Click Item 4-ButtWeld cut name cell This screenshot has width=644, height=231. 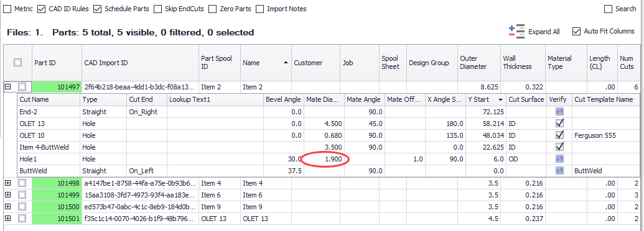coord(49,147)
